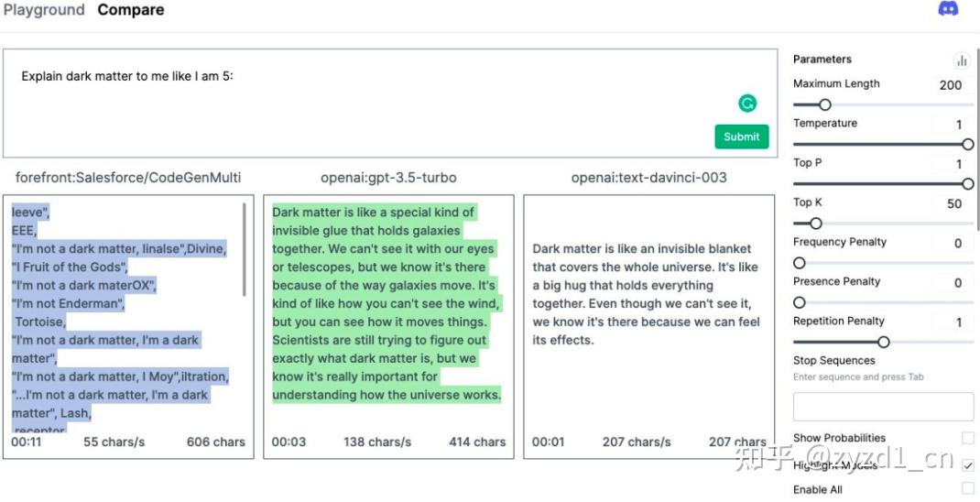Click the Repetition Penalty slider handle
The height and width of the screenshot is (502, 980).
click(883, 342)
